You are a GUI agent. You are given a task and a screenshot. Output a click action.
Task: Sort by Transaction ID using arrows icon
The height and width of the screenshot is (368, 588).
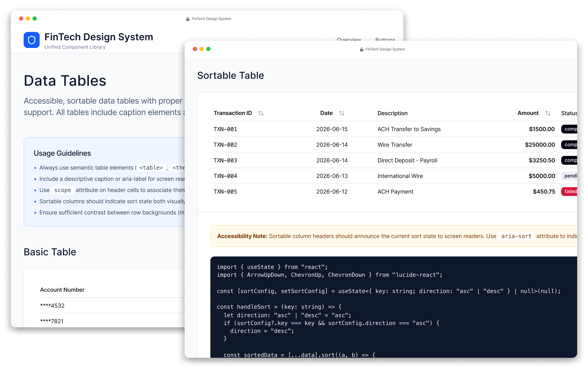tap(261, 113)
